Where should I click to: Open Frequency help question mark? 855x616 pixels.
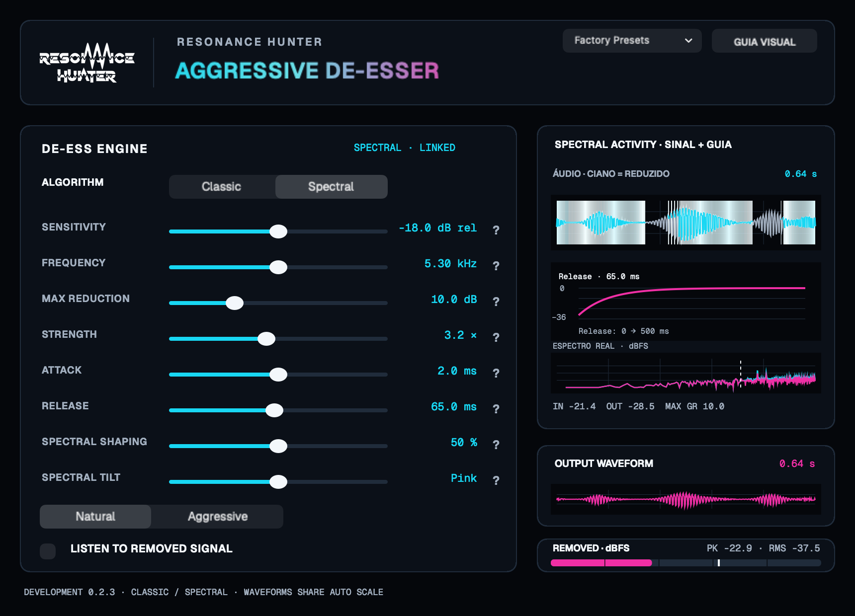click(x=496, y=265)
